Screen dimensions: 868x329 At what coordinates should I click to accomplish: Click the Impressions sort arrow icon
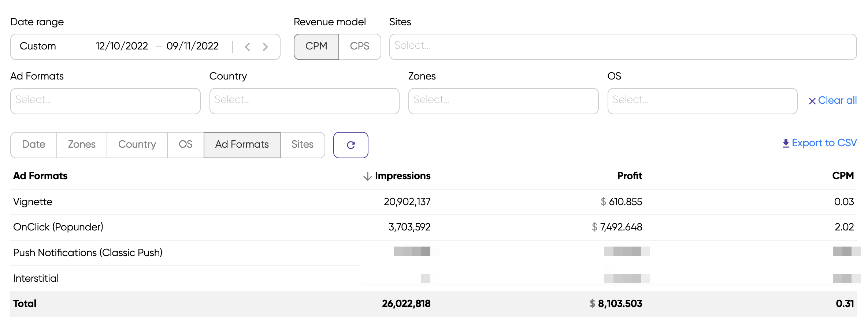[367, 177]
